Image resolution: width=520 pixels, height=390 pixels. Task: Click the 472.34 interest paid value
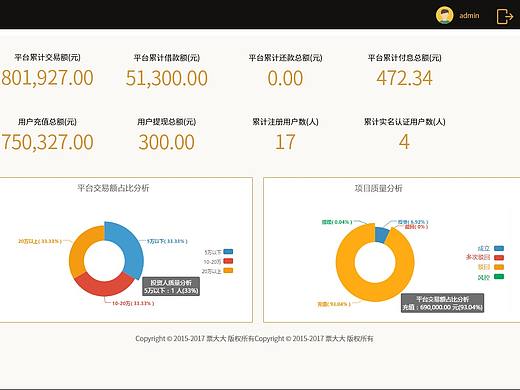click(404, 78)
